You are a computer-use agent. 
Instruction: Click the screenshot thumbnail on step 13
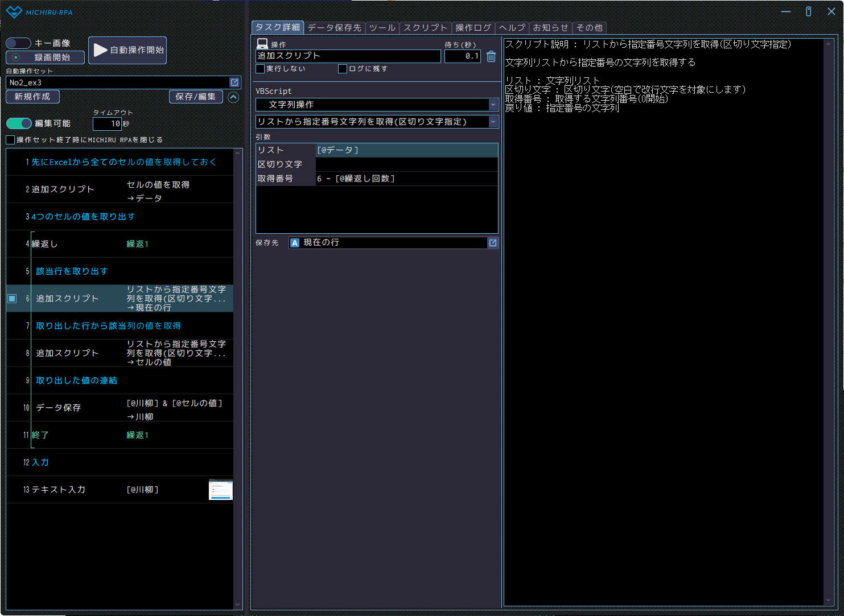tap(221, 490)
